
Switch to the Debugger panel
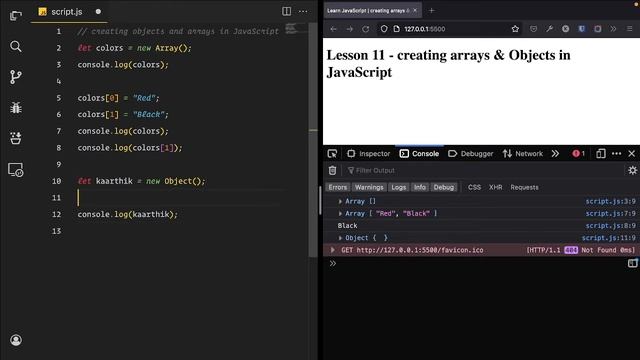point(471,153)
